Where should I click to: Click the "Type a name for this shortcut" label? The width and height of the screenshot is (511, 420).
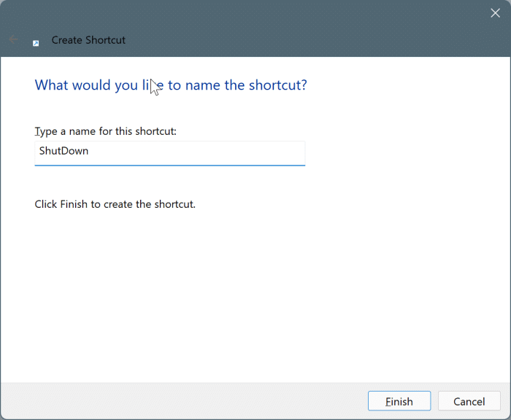106,131
